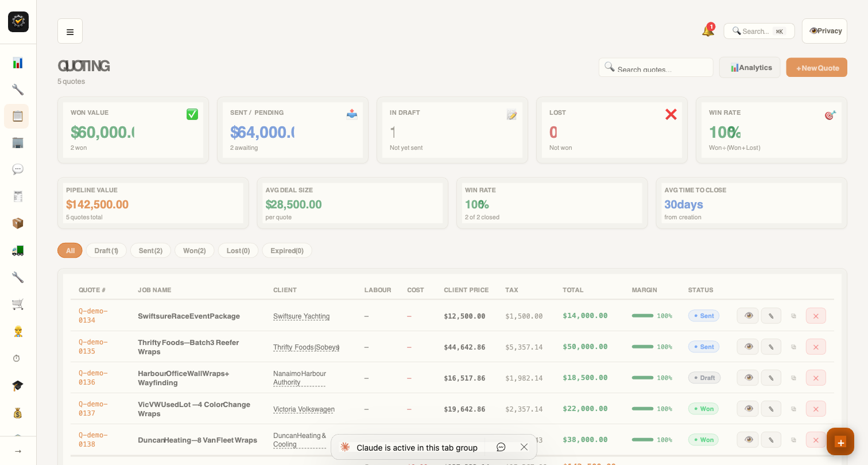Open Swiftsure Yachting client link
This screenshot has height=465, width=868.
point(301,316)
